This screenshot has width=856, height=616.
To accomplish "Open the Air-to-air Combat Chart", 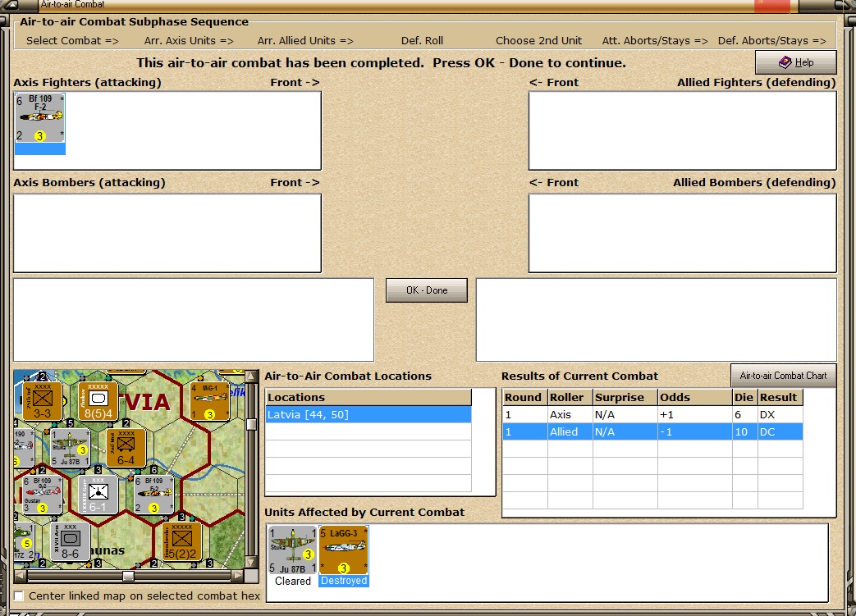I will [x=783, y=376].
